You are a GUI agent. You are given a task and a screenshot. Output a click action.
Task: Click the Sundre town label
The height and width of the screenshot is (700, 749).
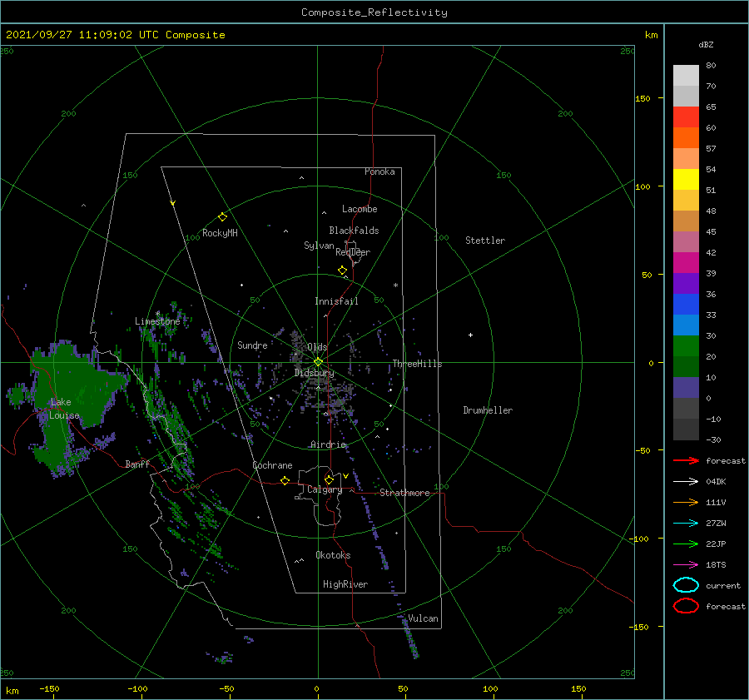pyautogui.click(x=252, y=345)
